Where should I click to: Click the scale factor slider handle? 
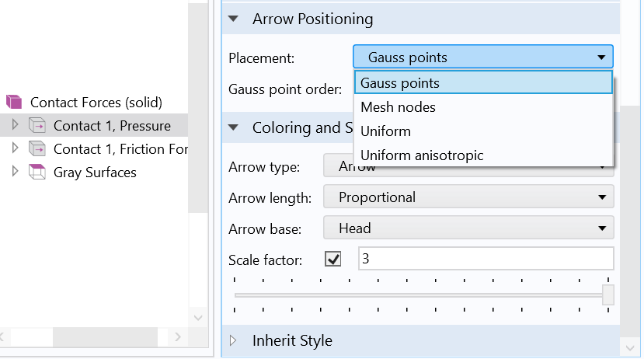tap(608, 295)
